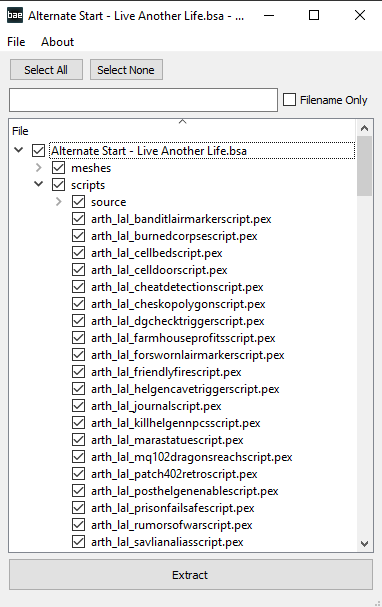
Task: Uncheck arth_lal_dgchecktriggerscript.pex checkbox
Action: click(79, 321)
